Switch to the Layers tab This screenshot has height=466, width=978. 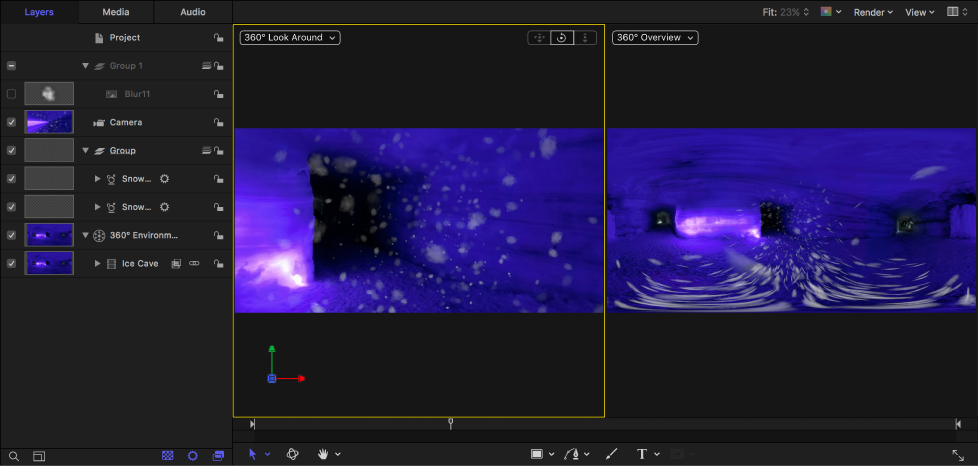39,12
